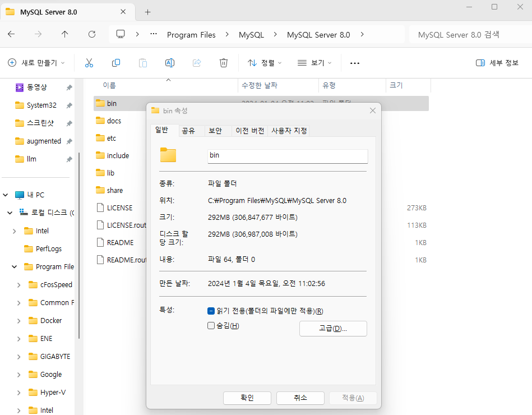Click the navigation pane scrollbar

(79, 245)
